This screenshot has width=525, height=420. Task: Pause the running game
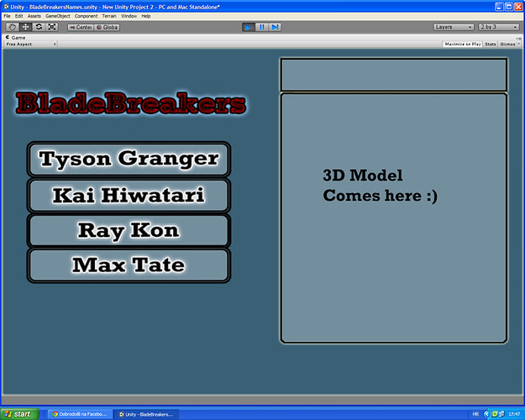262,27
